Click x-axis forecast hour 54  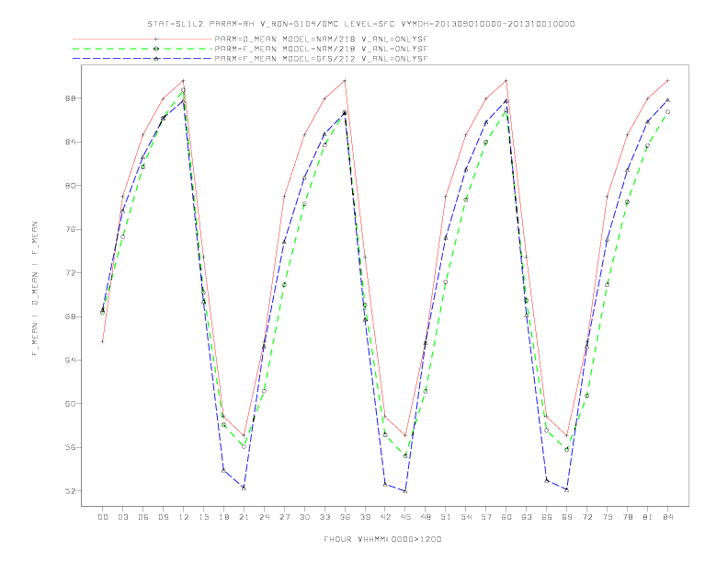(x=466, y=517)
